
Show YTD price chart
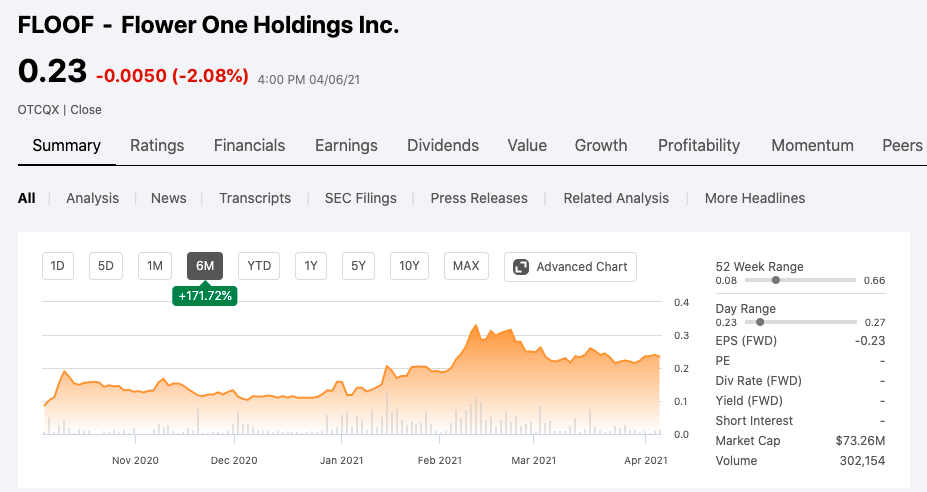pyautogui.click(x=259, y=266)
